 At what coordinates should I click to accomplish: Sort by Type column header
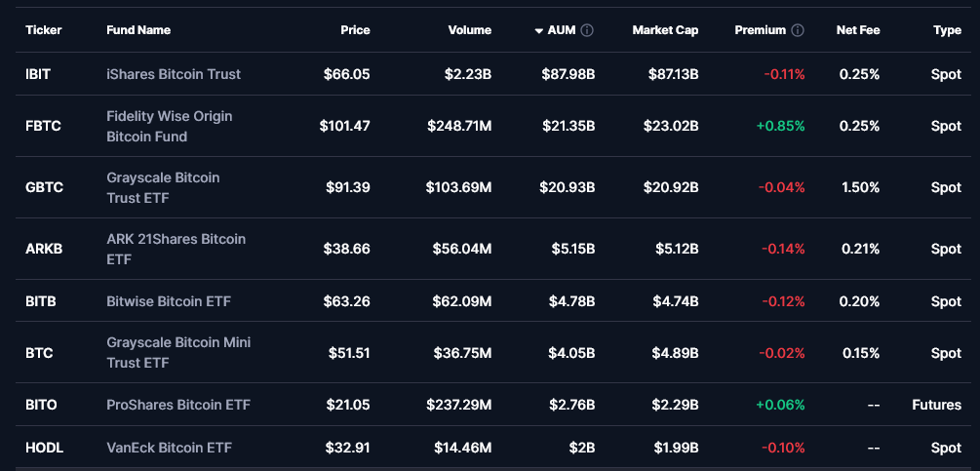[x=947, y=30]
